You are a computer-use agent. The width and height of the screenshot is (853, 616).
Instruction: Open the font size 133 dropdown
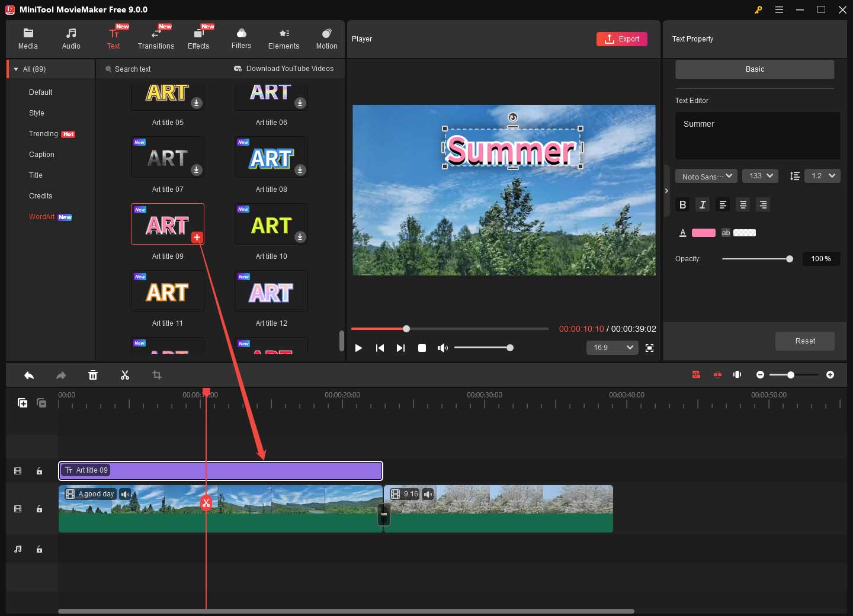click(760, 176)
